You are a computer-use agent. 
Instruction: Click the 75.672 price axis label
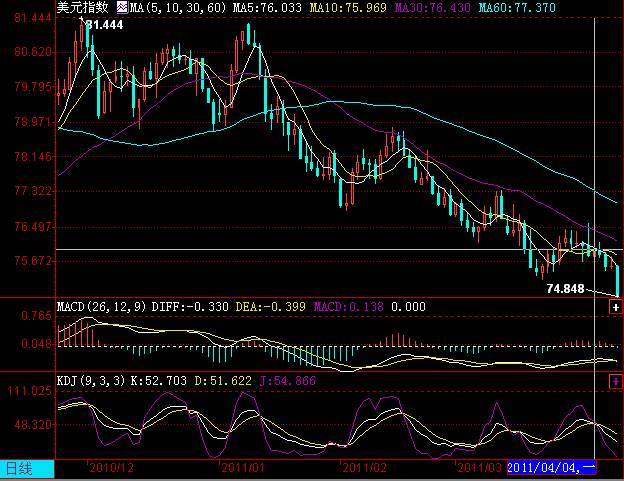coord(33,261)
